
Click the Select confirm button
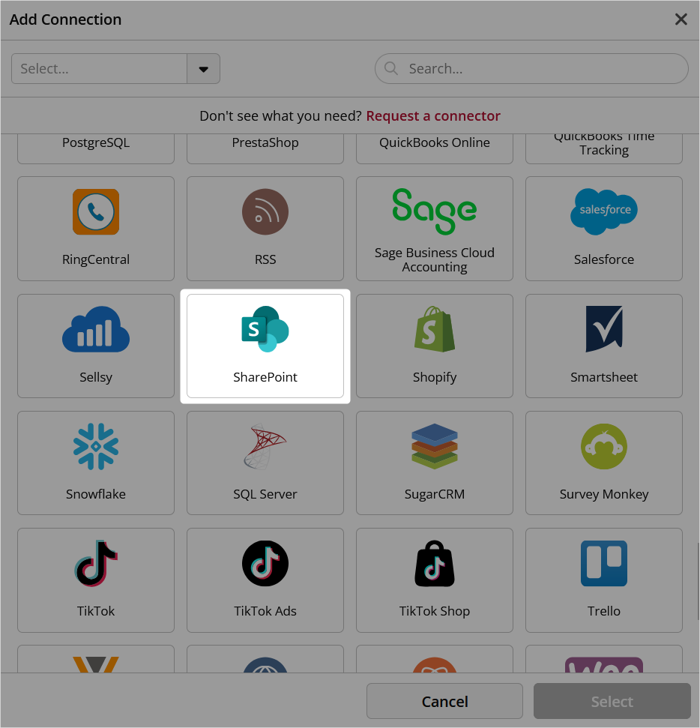pyautogui.click(x=612, y=701)
